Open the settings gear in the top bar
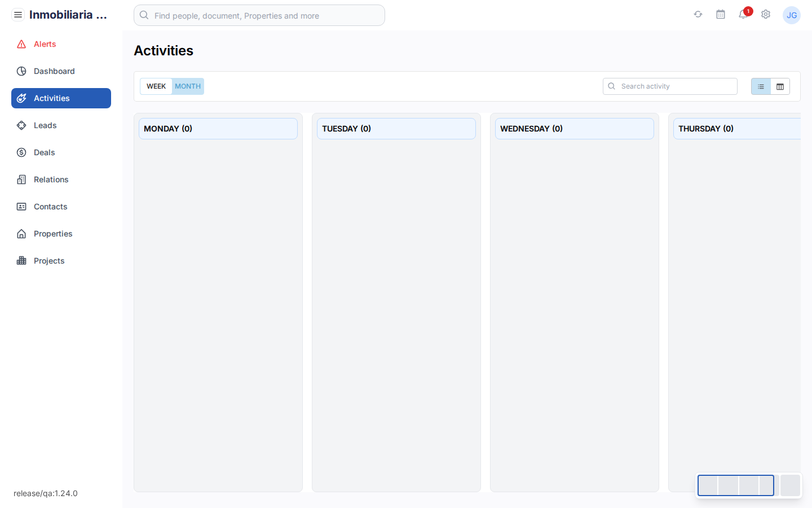 [x=766, y=14]
